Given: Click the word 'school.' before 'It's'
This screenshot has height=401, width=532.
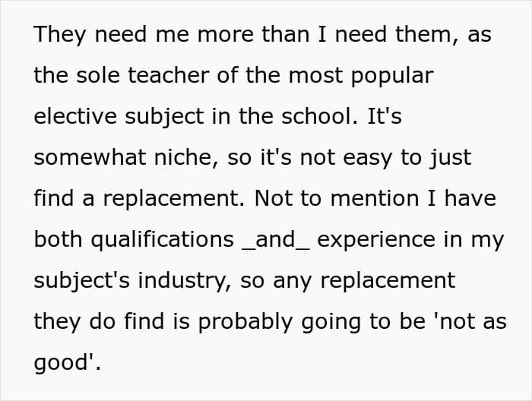Looking at the screenshot, I should pyautogui.click(x=320, y=116).
